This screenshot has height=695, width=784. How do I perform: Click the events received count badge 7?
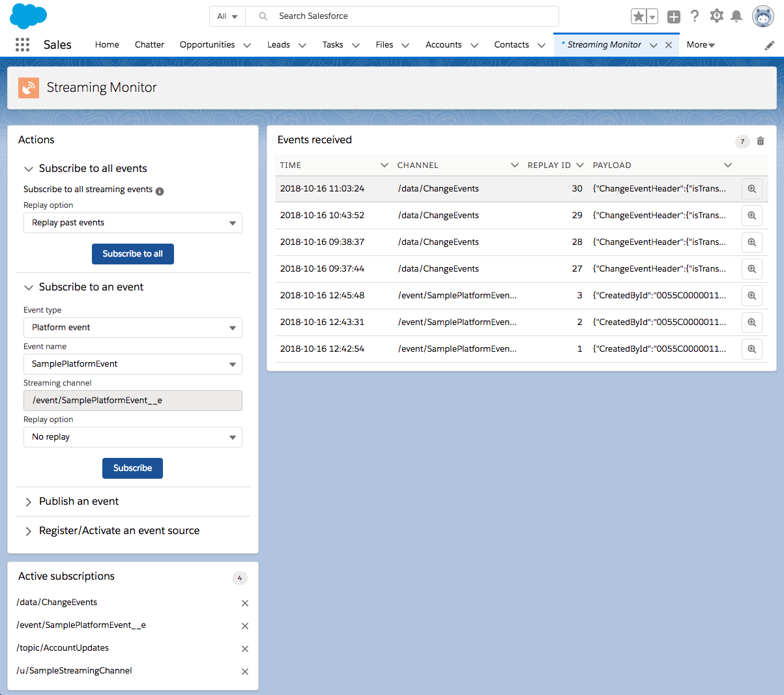click(x=742, y=141)
